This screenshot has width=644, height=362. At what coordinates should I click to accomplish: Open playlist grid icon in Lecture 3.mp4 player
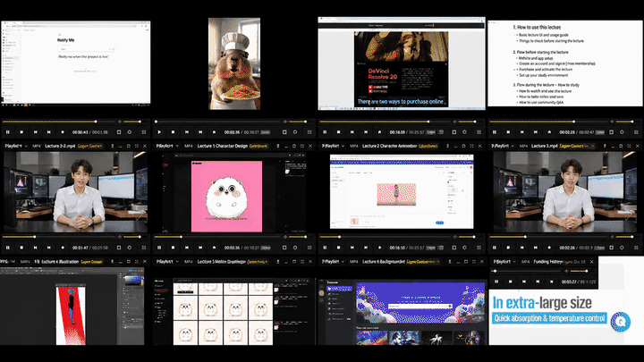[x=636, y=248]
